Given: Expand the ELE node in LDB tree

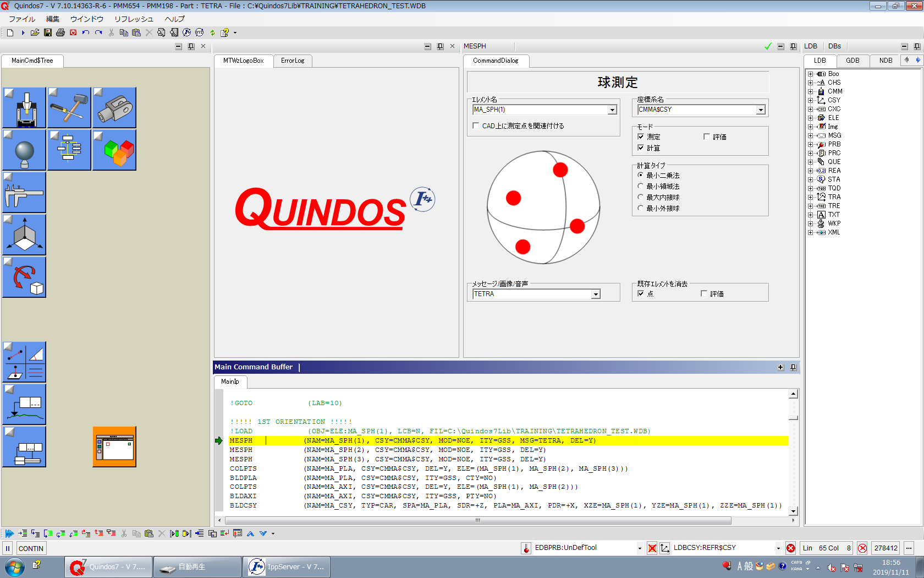Looking at the screenshot, I should pyautogui.click(x=810, y=118).
